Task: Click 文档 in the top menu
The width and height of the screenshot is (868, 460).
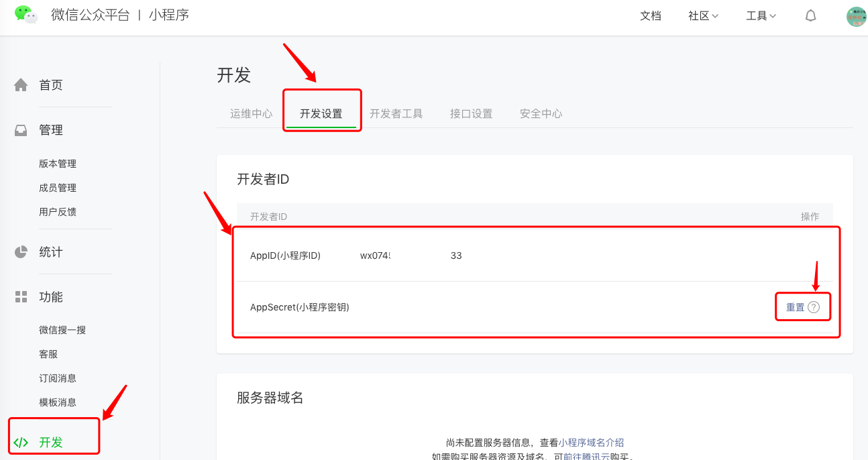Action: pyautogui.click(x=651, y=15)
